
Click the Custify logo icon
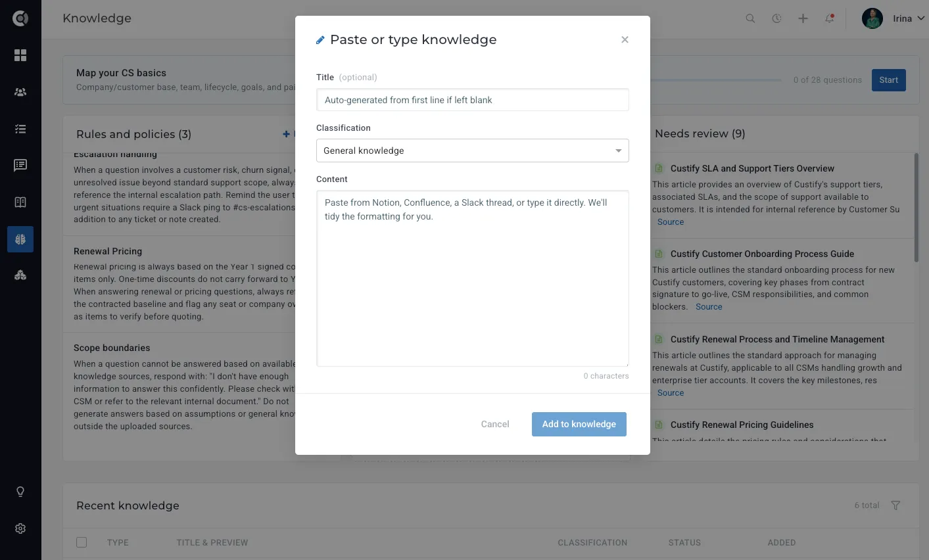click(20, 18)
